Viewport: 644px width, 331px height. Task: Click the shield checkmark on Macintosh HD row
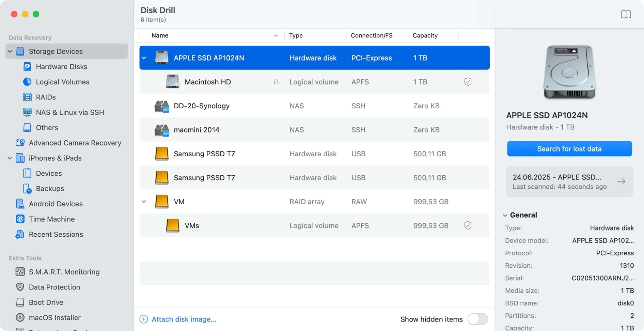click(x=468, y=82)
